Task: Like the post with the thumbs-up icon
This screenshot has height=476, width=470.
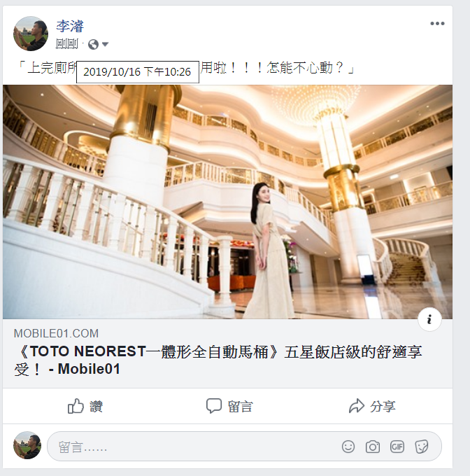Action: tap(76, 406)
